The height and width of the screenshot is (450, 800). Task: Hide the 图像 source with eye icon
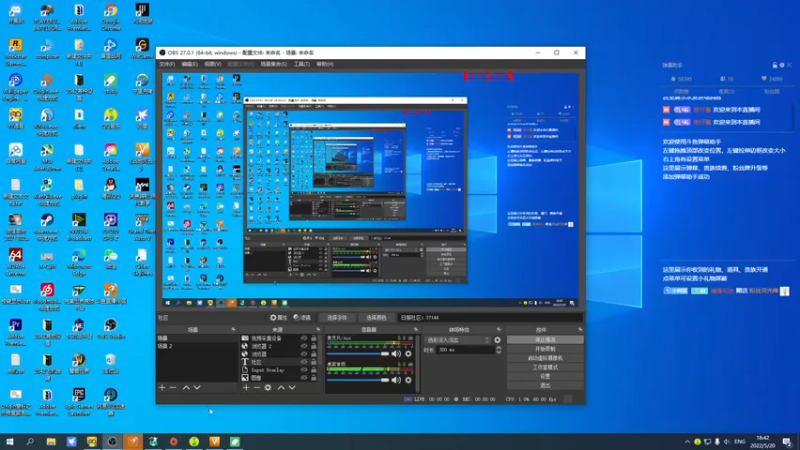click(304, 378)
